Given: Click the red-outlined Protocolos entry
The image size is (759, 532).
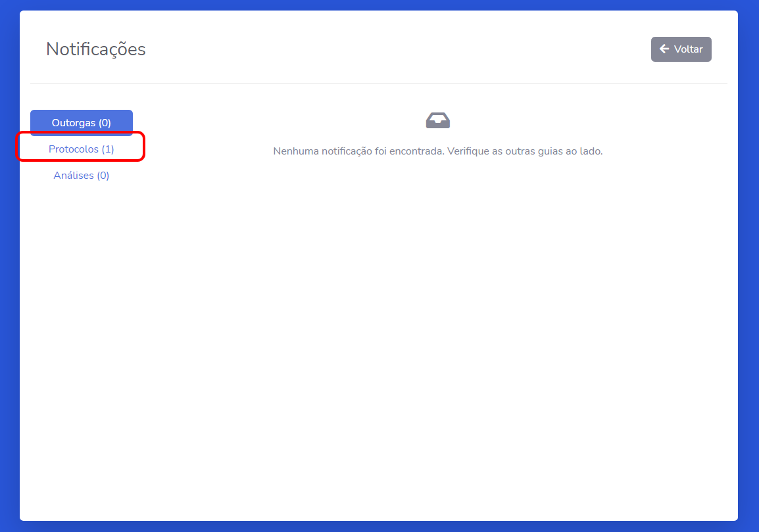Looking at the screenshot, I should tap(82, 146).
